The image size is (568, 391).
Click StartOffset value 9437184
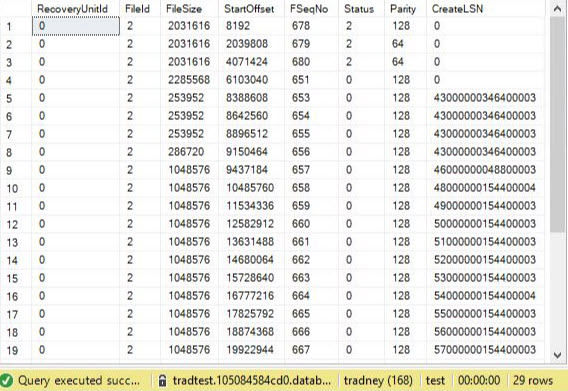247,170
